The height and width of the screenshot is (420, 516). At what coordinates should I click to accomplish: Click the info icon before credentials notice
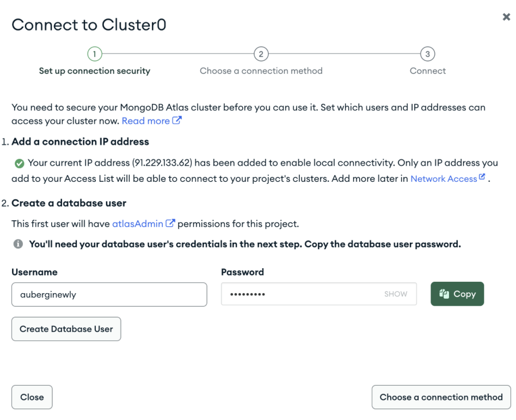[x=18, y=244]
